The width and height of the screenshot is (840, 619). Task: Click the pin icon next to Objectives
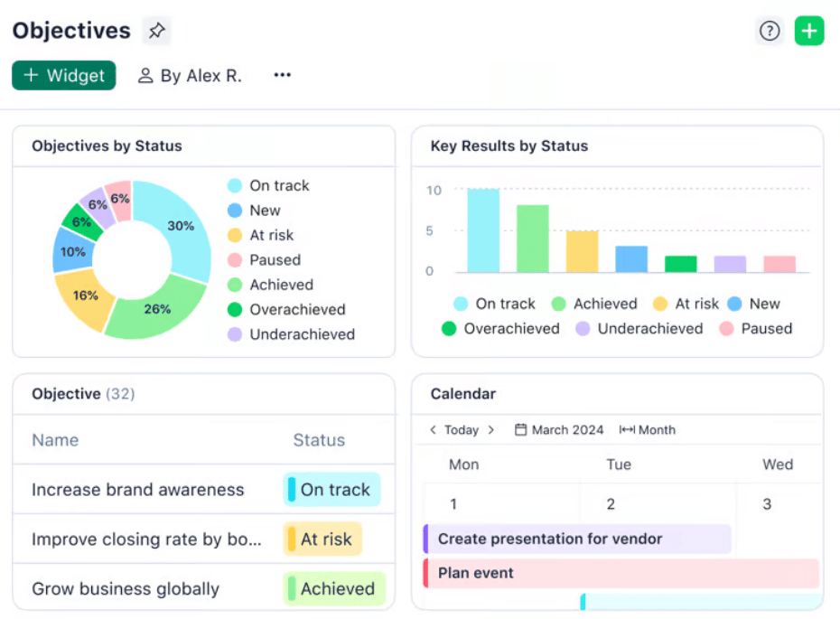tap(156, 31)
